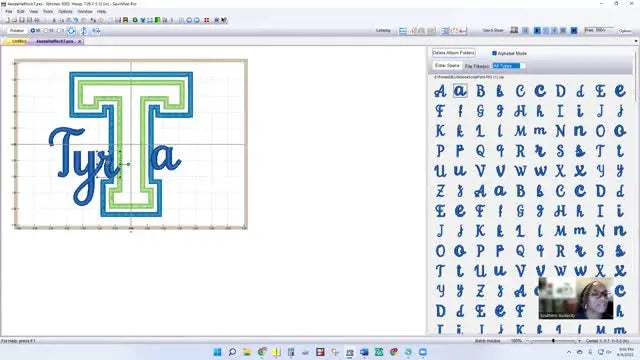The height and width of the screenshot is (360, 640).
Task: Open the File Filter All Types dropdown
Action: [x=509, y=66]
